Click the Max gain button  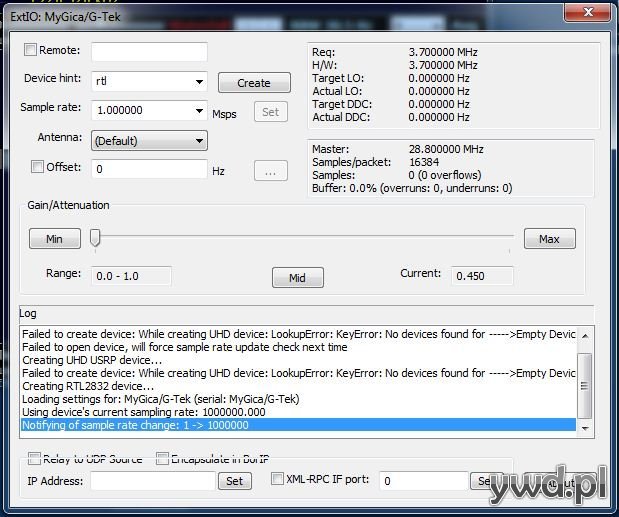coord(550,239)
